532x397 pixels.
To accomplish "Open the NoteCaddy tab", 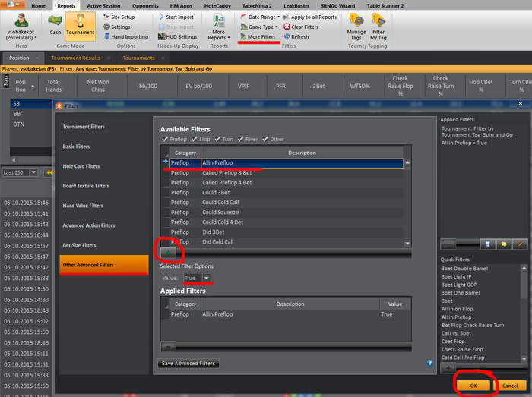I will click(217, 6).
